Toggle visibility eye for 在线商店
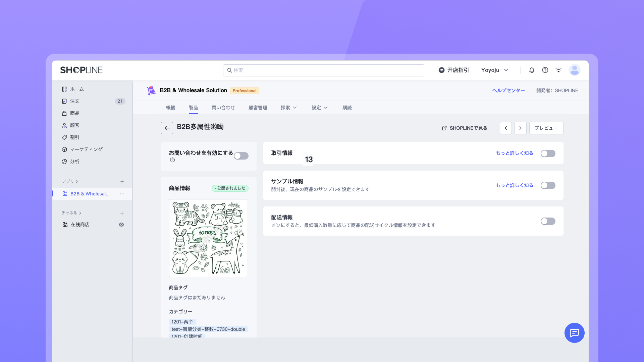Viewport: 644px width, 362px height. pos(121,225)
